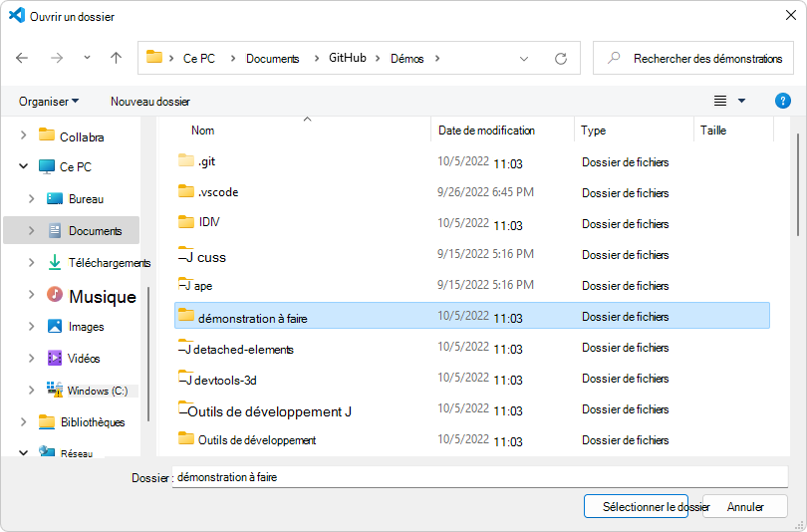Click the file list vertical scrollbar

(x=798, y=185)
